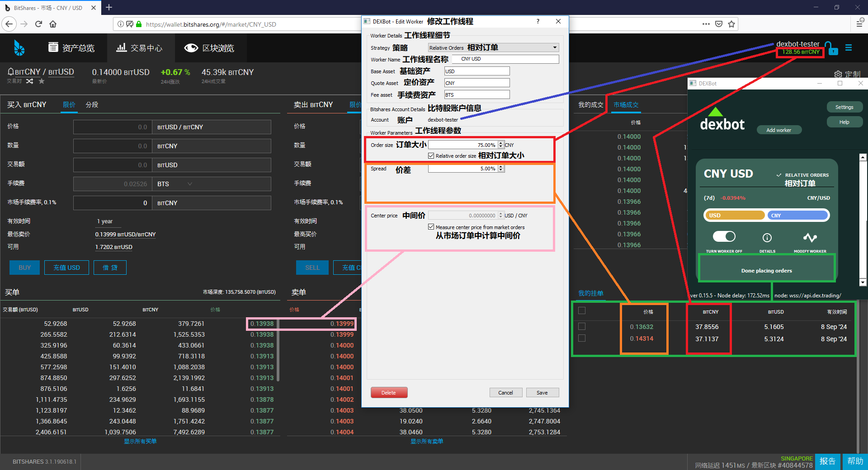868x470 pixels.
Task: Click the 充值 USD button
Action: point(66,268)
